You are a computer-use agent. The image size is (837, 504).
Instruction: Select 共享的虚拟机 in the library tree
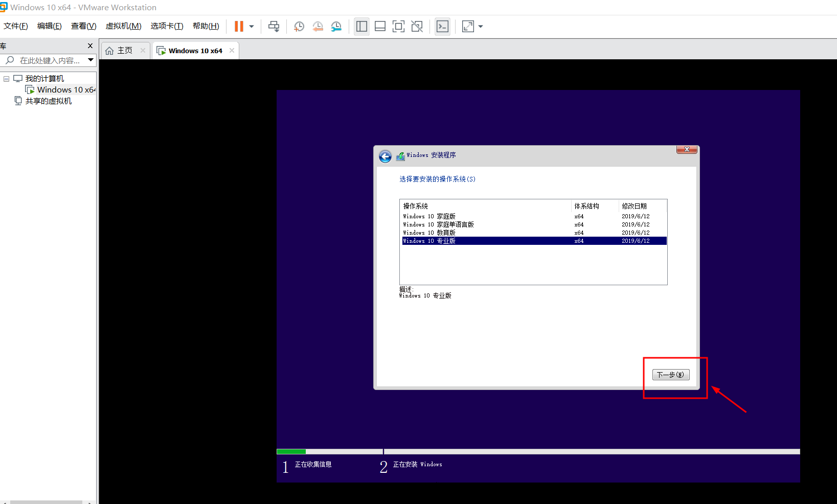pyautogui.click(x=49, y=101)
